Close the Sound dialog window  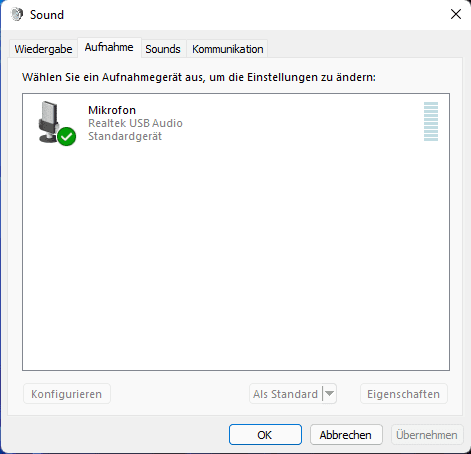coord(456,14)
